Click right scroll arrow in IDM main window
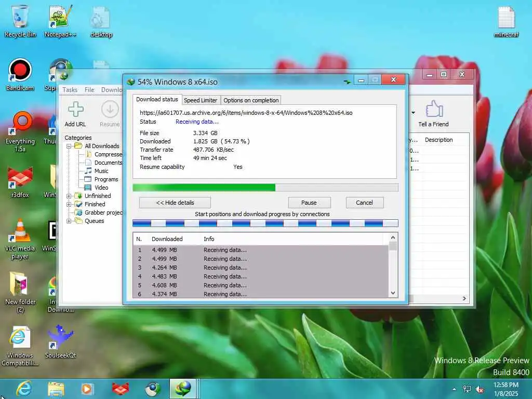The image size is (532, 399). (464, 298)
